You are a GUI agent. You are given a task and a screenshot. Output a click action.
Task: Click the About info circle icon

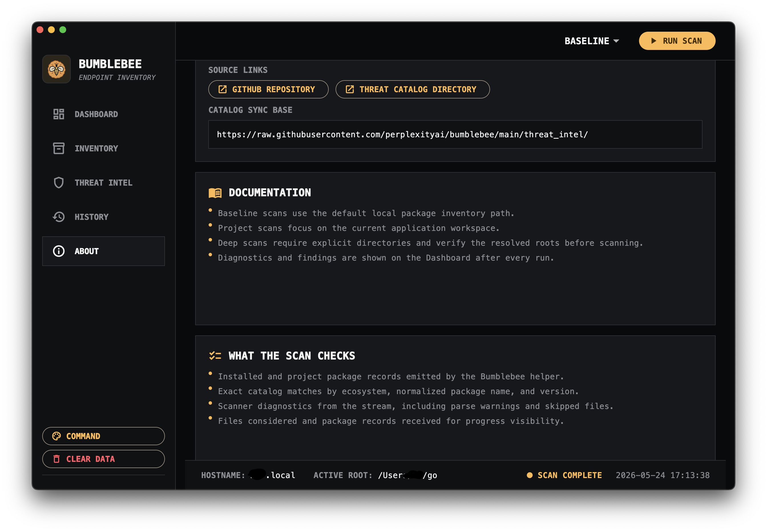pyautogui.click(x=59, y=251)
